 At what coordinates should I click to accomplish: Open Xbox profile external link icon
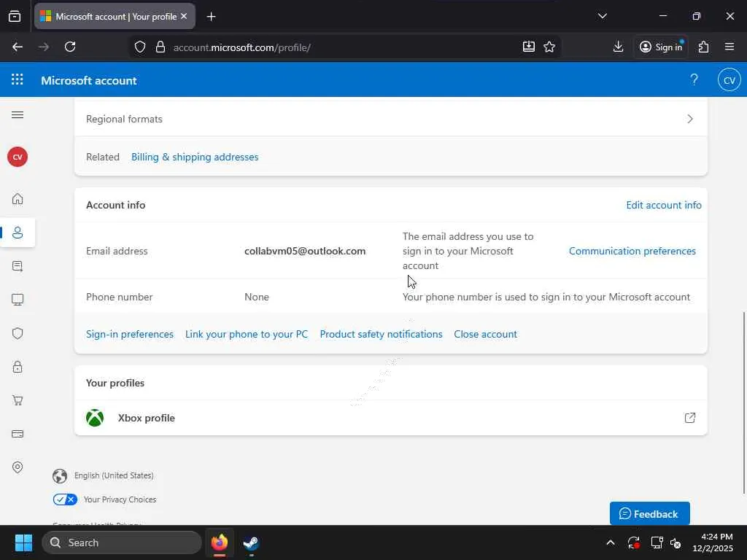coord(690,418)
